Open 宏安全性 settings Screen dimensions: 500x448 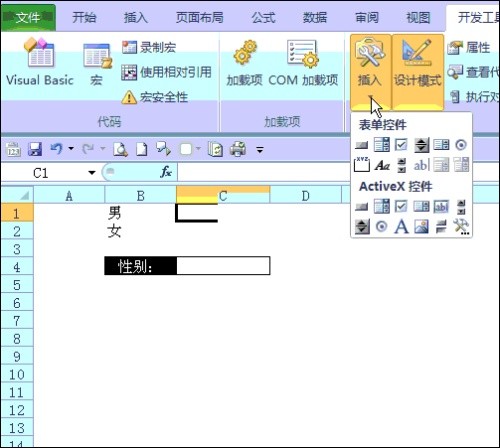(x=155, y=97)
